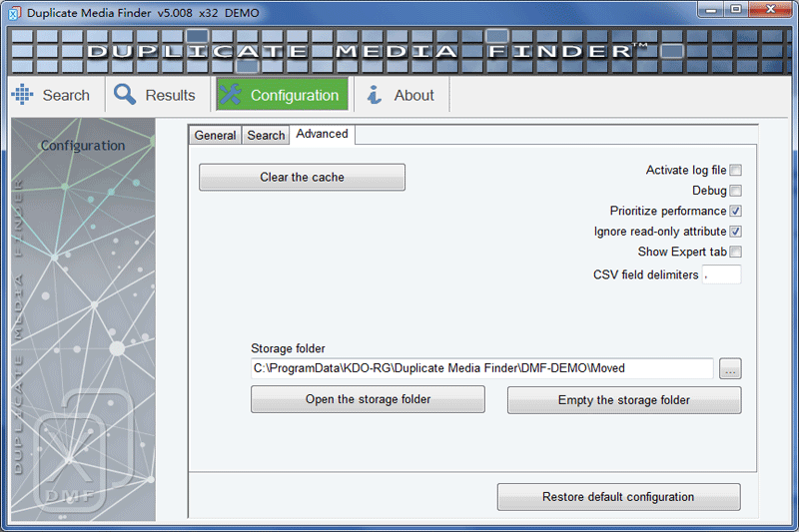The image size is (799, 532).
Task: Enable the Show Expert tab checkbox
Action: pos(735,252)
